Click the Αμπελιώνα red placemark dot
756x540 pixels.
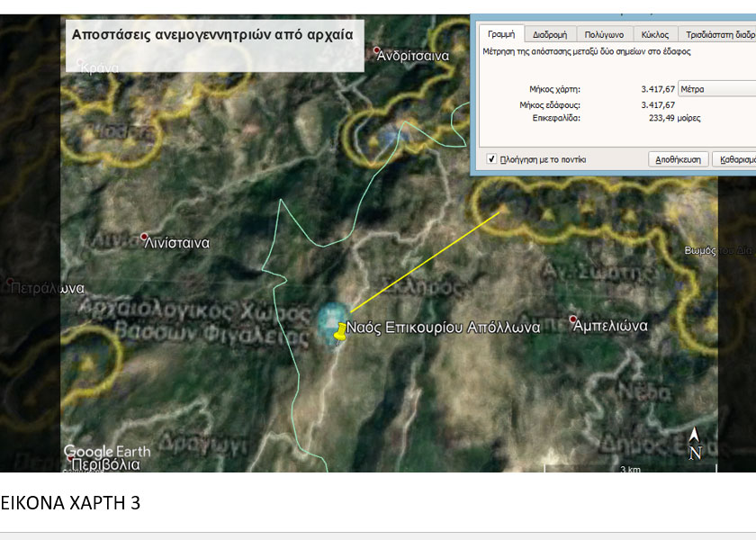pos(573,319)
